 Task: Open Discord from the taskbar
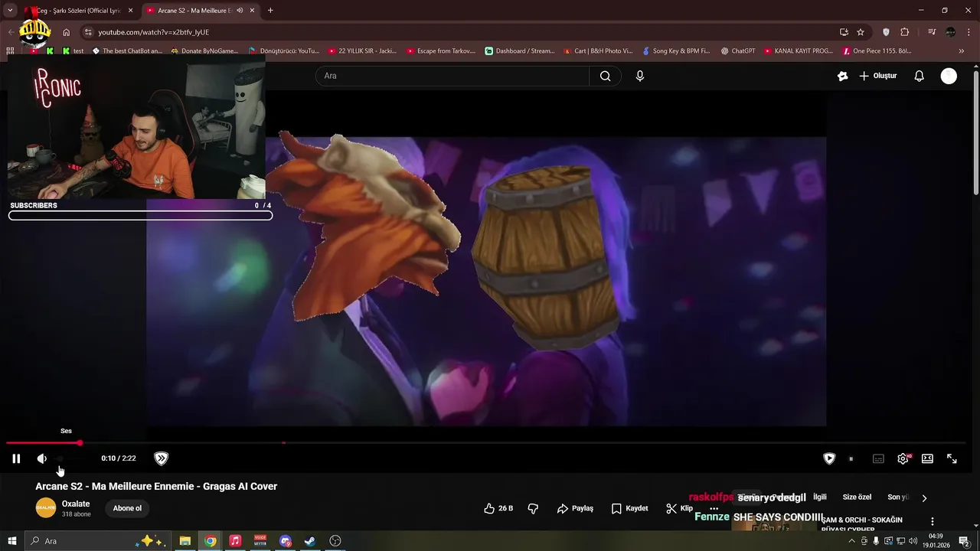tap(286, 541)
